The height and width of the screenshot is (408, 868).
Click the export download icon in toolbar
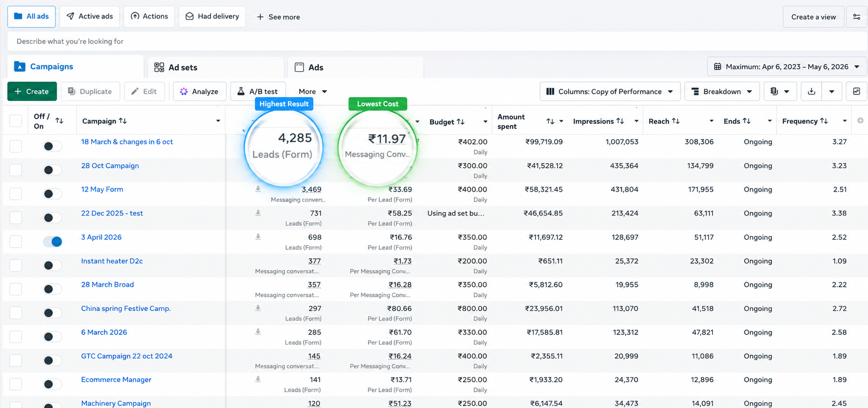click(x=812, y=92)
